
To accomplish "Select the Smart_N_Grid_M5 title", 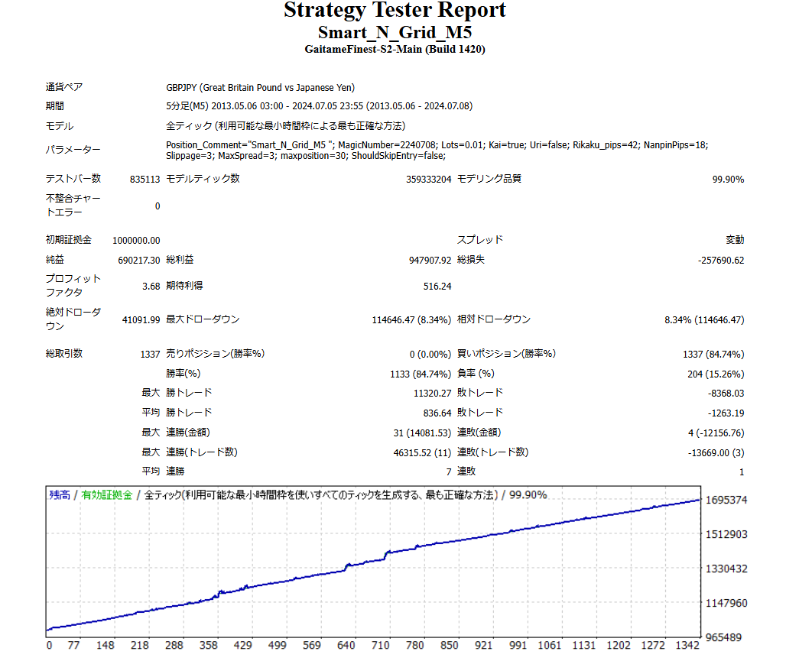I will coord(395,33).
